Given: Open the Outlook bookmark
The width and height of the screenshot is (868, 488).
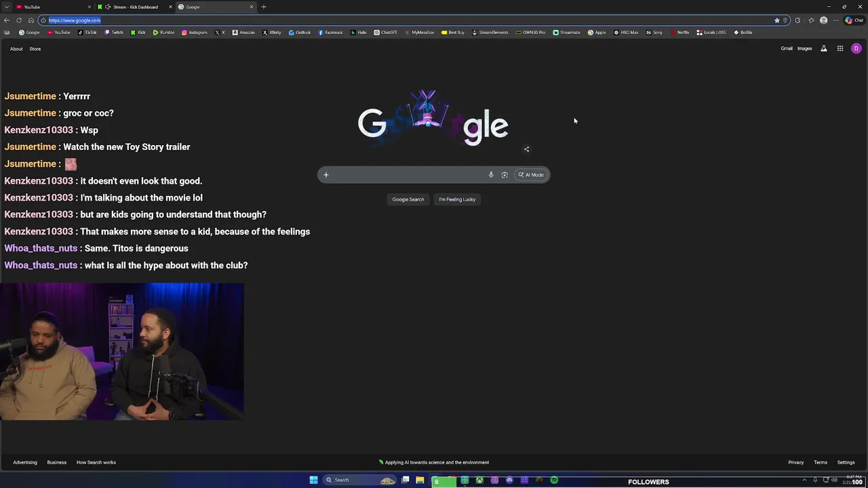Looking at the screenshot, I should pyautogui.click(x=300, y=33).
